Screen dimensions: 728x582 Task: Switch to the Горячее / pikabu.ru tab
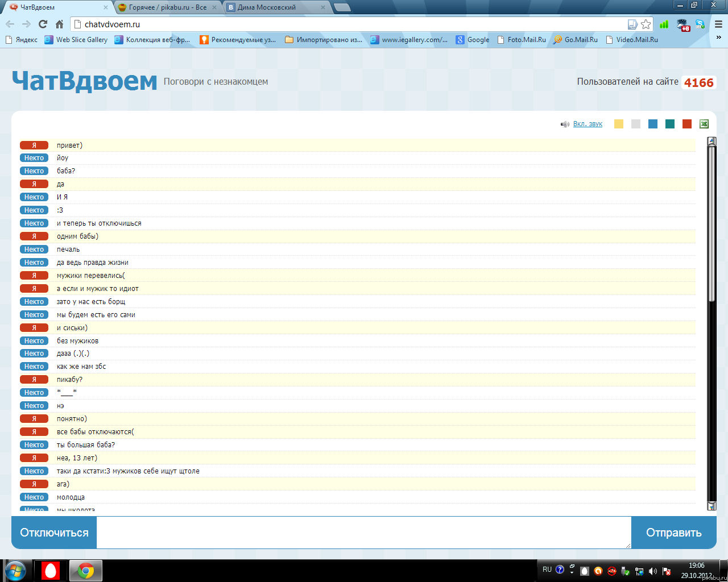(x=168, y=7)
